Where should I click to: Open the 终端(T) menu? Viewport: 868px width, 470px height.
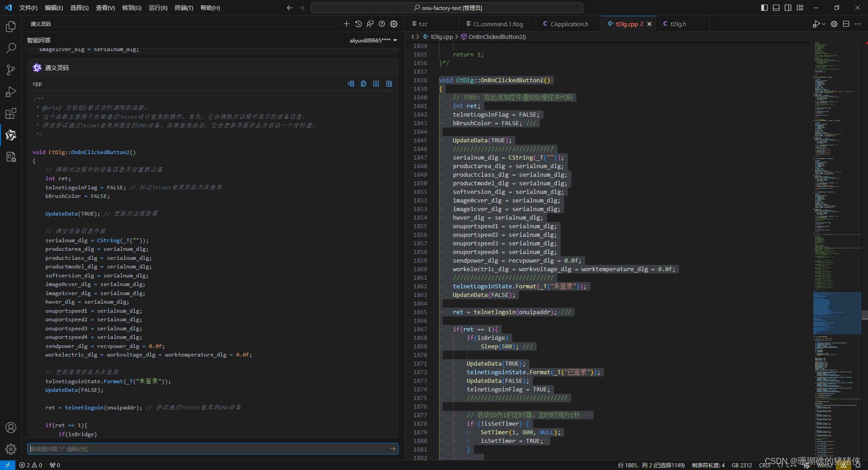click(184, 8)
